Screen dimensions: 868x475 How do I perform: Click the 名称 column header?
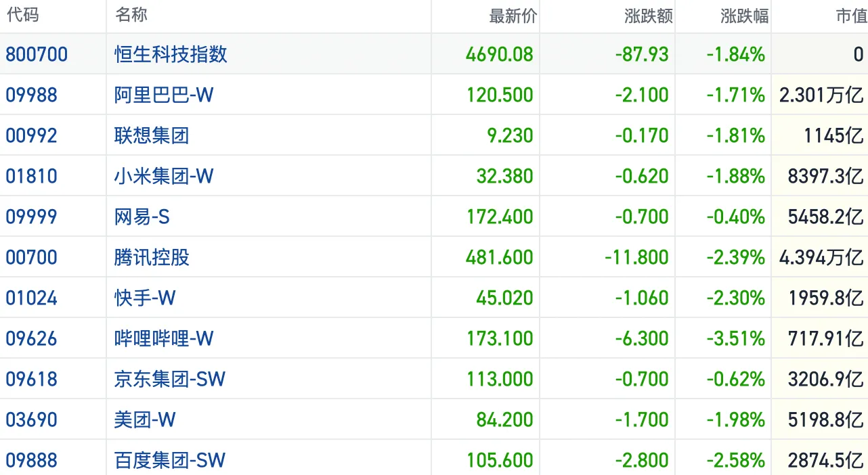click(x=131, y=16)
